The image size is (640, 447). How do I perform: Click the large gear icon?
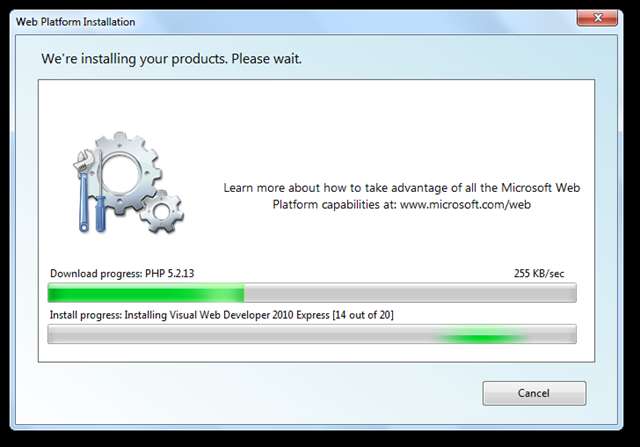tap(124, 172)
